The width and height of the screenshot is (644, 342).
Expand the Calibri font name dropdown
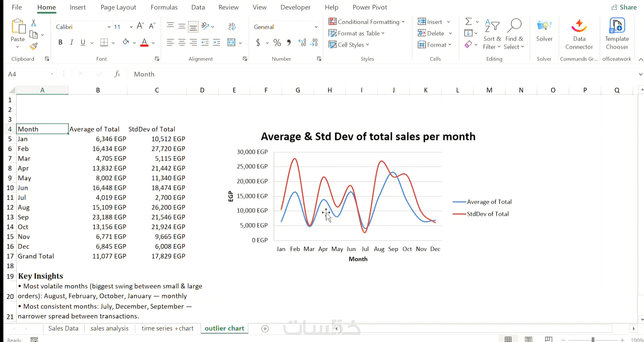click(x=109, y=27)
